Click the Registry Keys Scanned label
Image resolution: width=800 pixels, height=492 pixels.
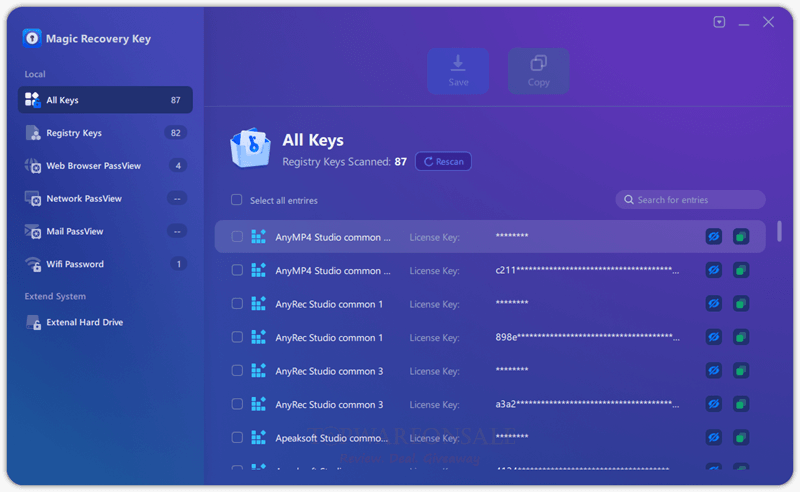337,162
